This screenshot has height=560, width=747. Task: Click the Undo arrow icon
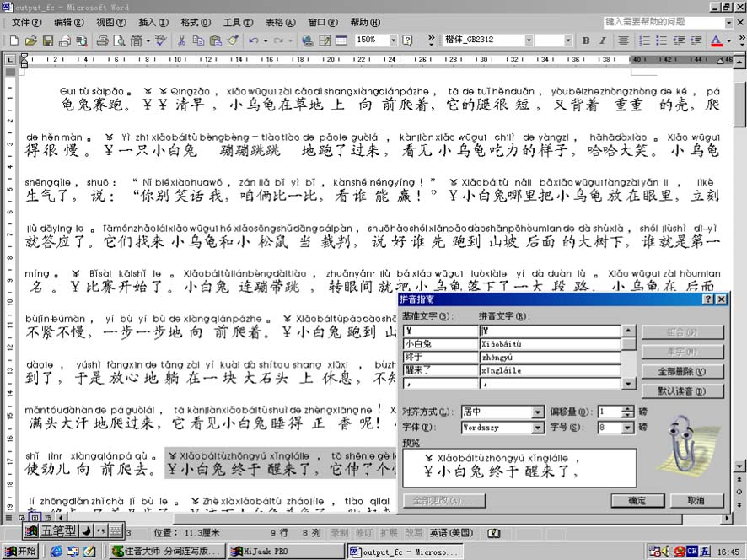click(x=254, y=40)
